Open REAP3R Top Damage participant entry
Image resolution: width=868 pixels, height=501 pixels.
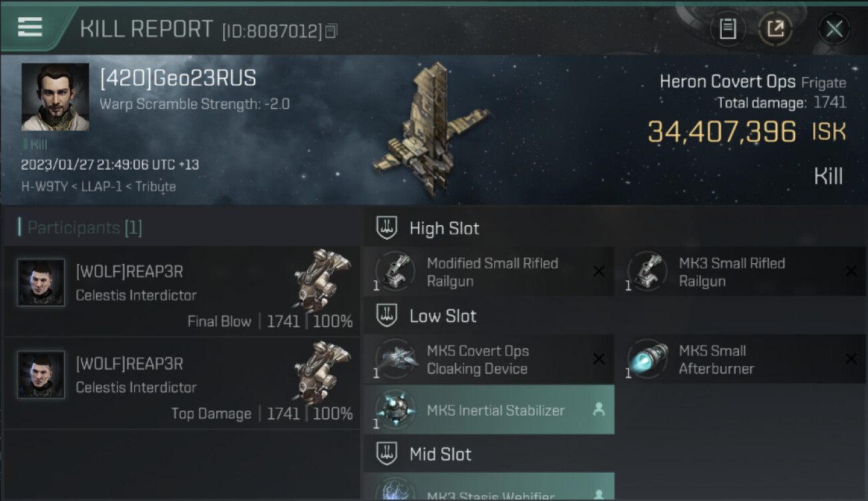pyautogui.click(x=182, y=383)
